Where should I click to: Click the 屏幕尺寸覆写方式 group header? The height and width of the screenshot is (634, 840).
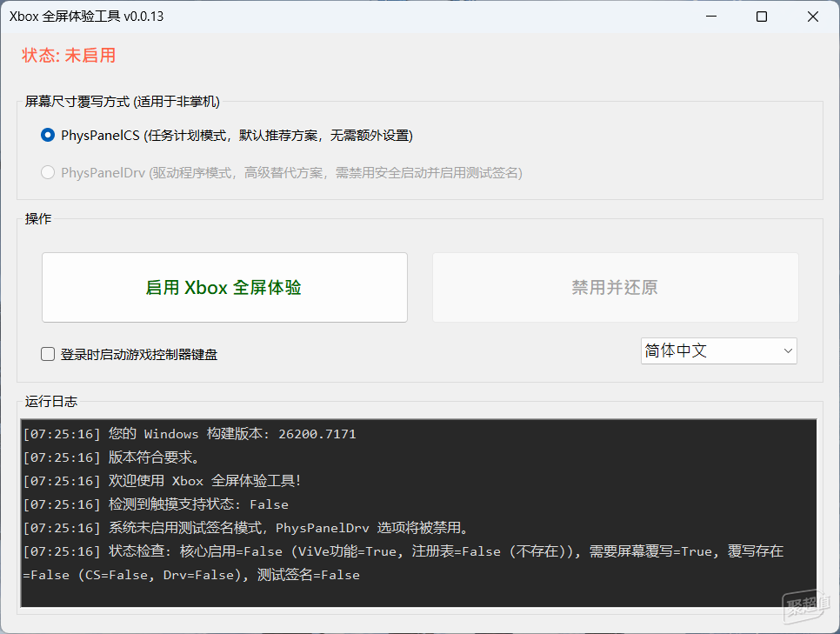(122, 102)
